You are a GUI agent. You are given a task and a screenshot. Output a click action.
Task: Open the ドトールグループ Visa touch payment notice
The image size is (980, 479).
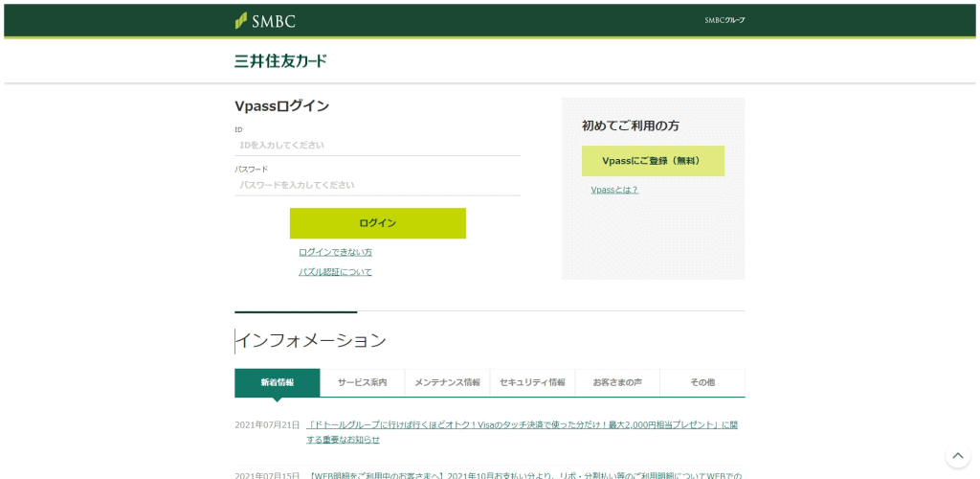[x=523, y=432]
